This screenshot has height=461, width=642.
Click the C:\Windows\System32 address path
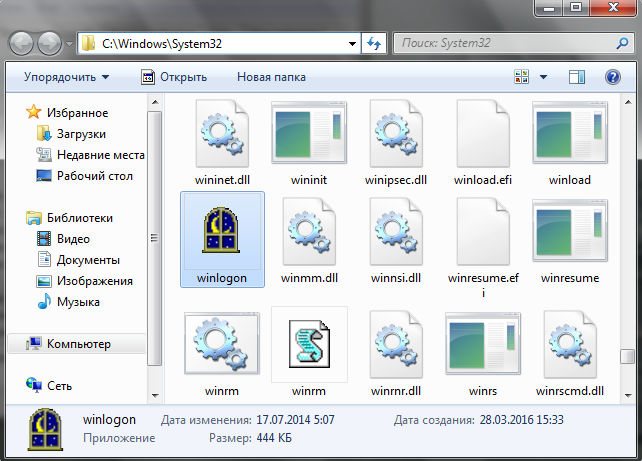coord(162,43)
